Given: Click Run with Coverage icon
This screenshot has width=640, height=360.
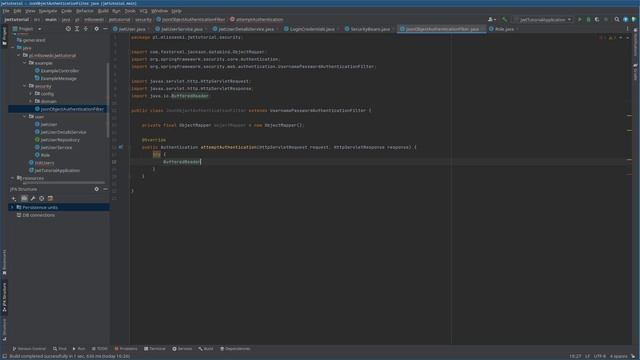Looking at the screenshot, I should click(597, 19).
